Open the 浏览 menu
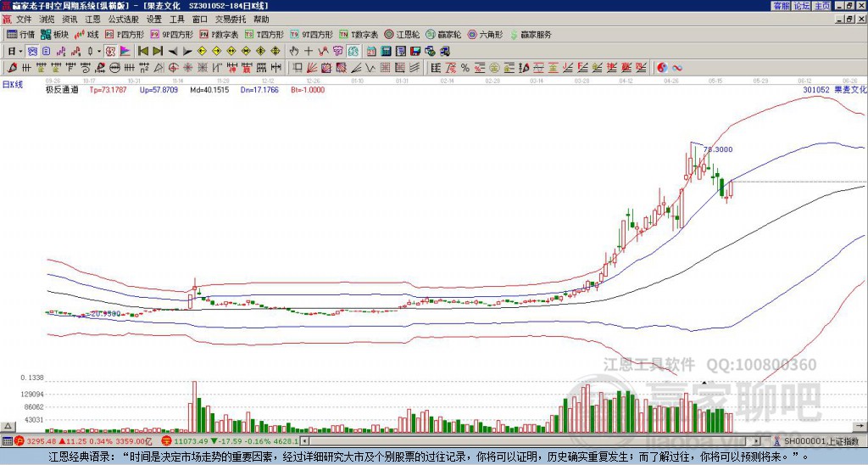Viewport: 868px width, 465px height. pos(47,20)
